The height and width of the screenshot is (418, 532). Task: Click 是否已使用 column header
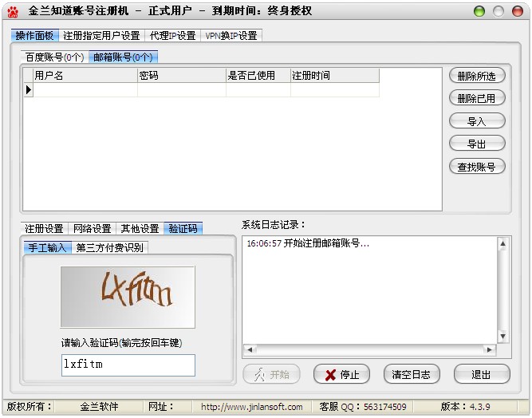point(258,75)
